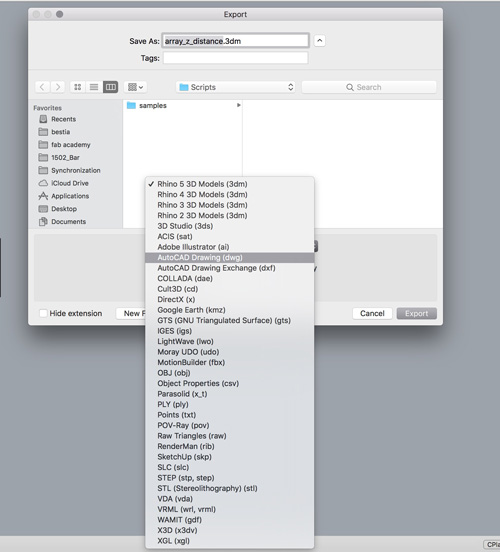Select COLLADA (dae) format
Viewport: 500px width, 552px height.
pos(230,278)
